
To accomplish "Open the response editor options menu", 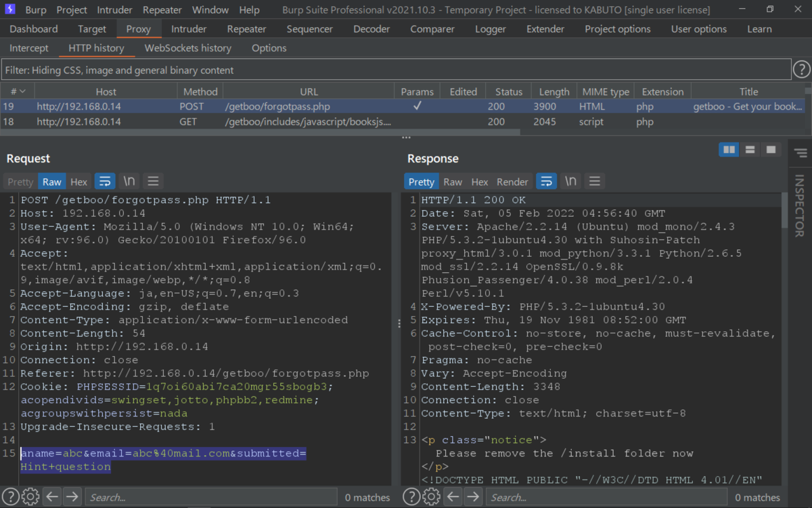I will point(595,181).
